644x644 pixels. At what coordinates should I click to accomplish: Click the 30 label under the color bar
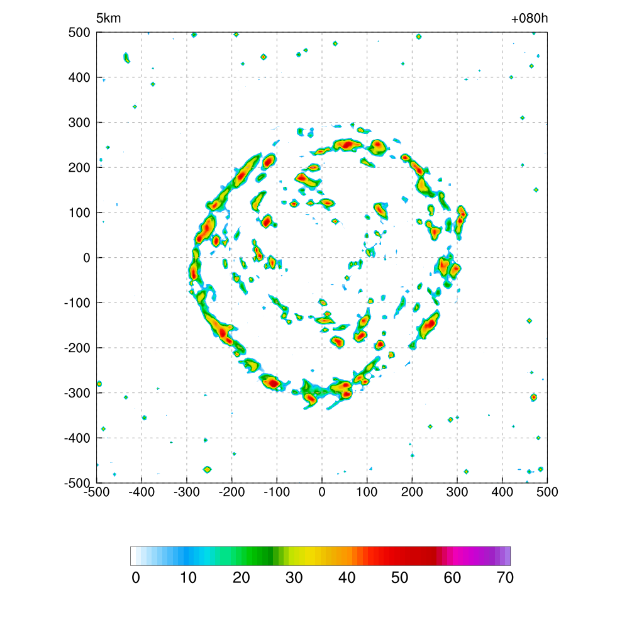pyautogui.click(x=294, y=578)
